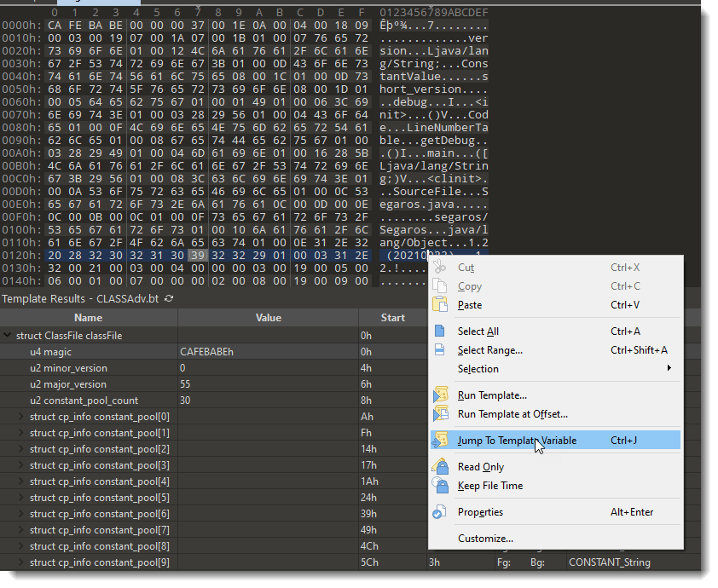Viewport: 718px width, 588px height.
Task: Select the u2 major_version row
Action: [x=213, y=384]
